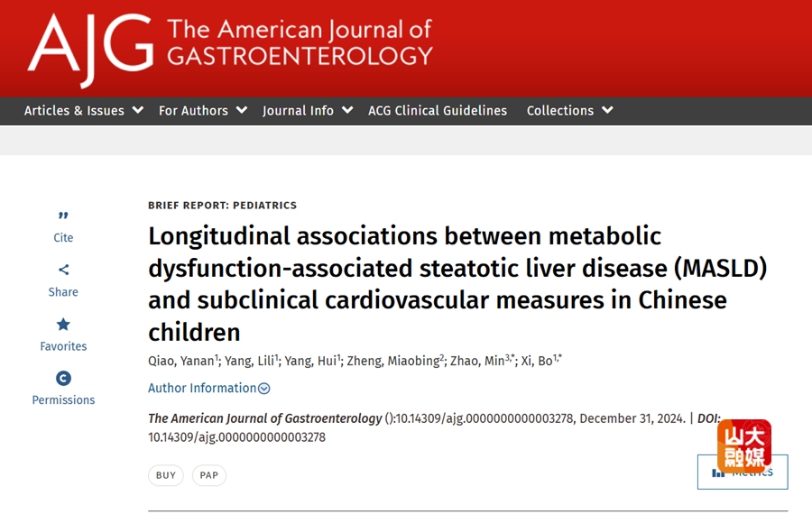Click the BUY button
Screen dimensions: 812x514
(x=166, y=475)
